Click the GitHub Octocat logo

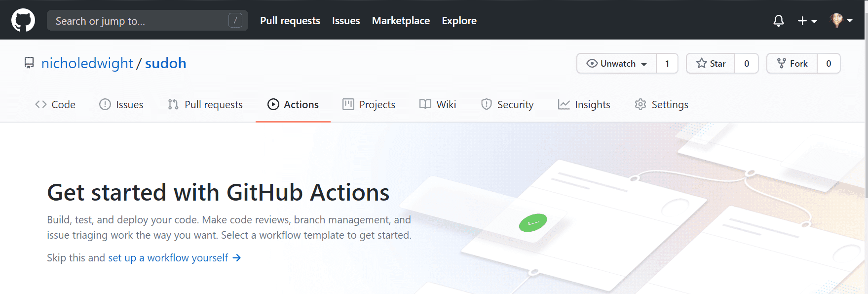coord(23,20)
